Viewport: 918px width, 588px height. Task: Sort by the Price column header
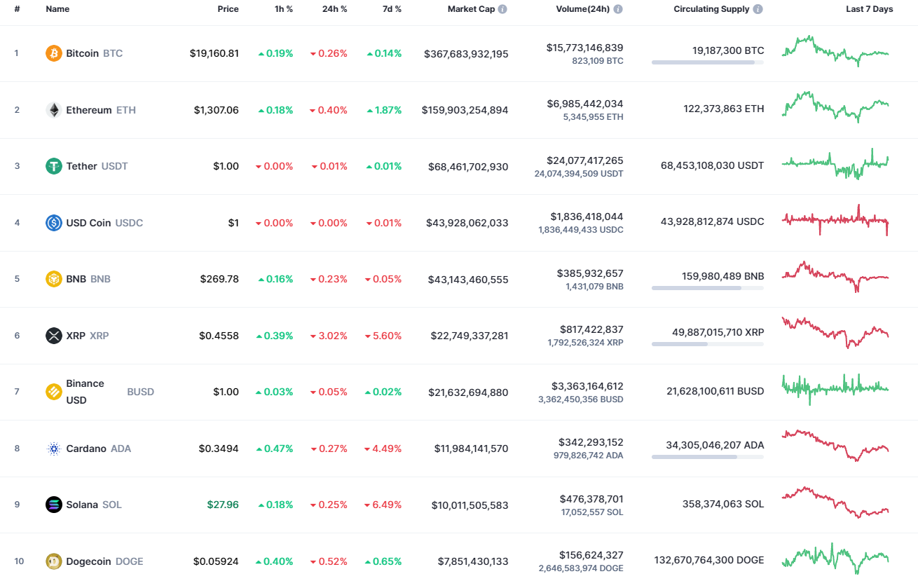click(x=228, y=9)
